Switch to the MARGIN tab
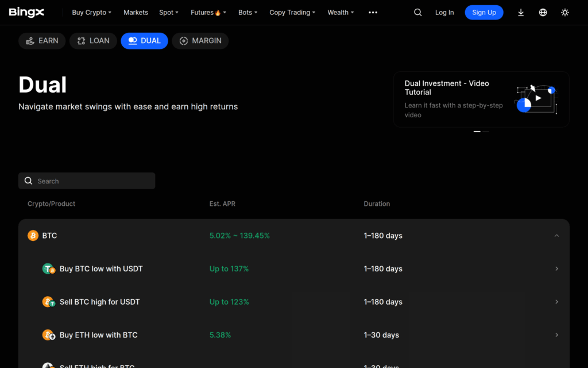This screenshot has height=368, width=588. (x=200, y=41)
